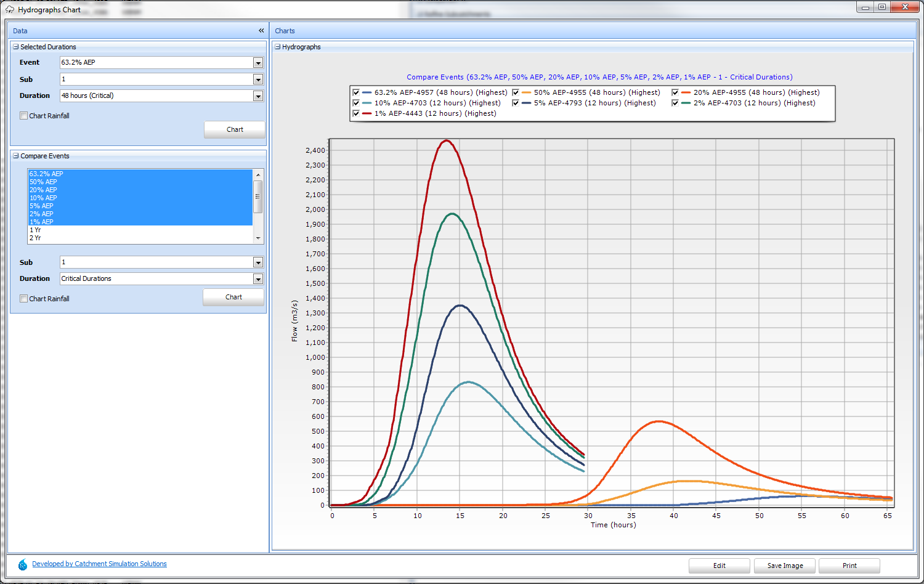Toggle the 20% AEP-4955 series checkbox
Screen dimensions: 924x584
tap(675, 92)
